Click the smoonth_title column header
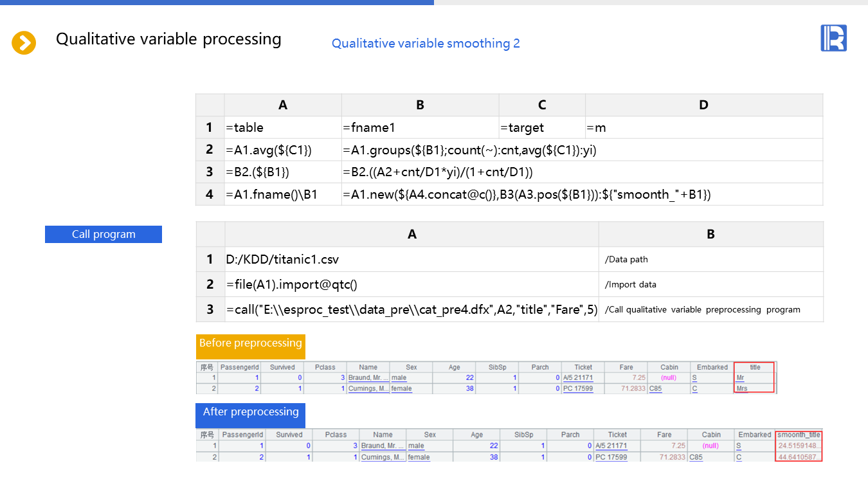The width and height of the screenshot is (868, 488). click(799, 435)
